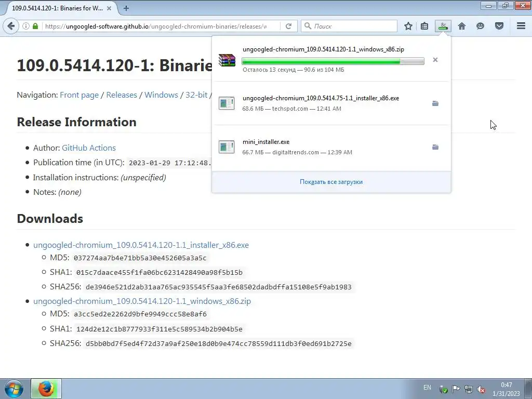Click the publication time 2023-01-29 value
The width and height of the screenshot is (532, 399).
[170, 163]
